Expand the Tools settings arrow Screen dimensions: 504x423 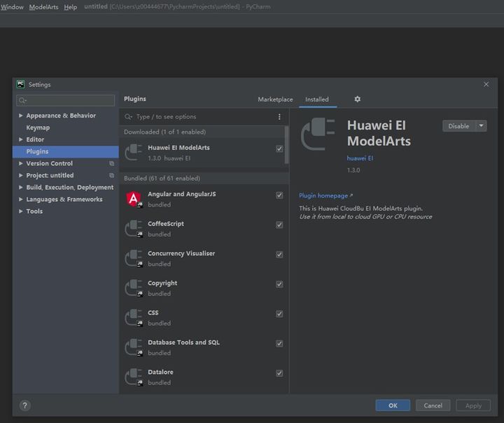20,211
